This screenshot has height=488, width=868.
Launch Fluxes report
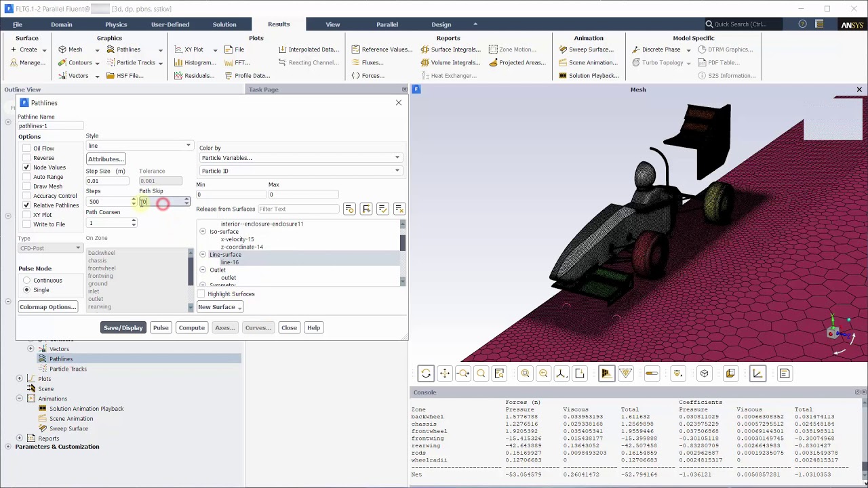[x=368, y=62]
